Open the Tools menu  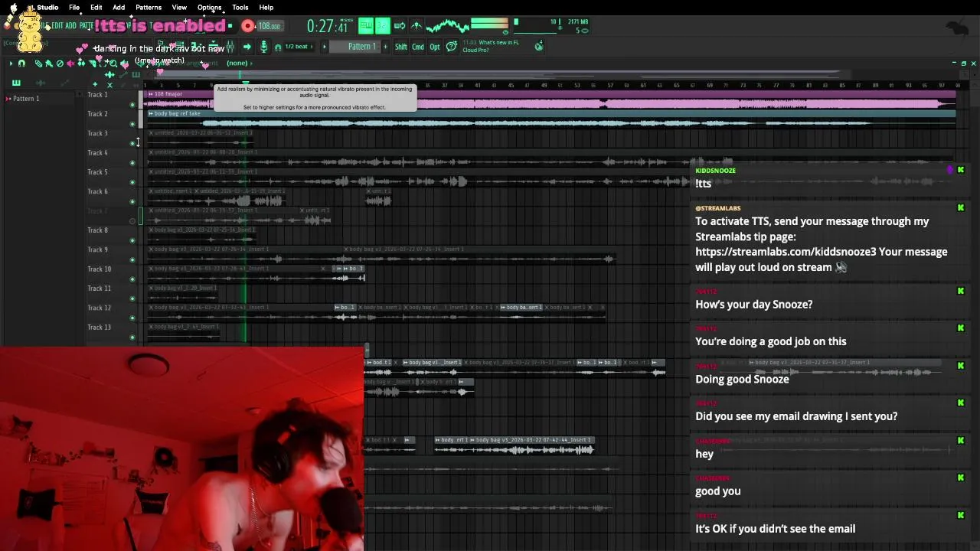pyautogui.click(x=240, y=8)
